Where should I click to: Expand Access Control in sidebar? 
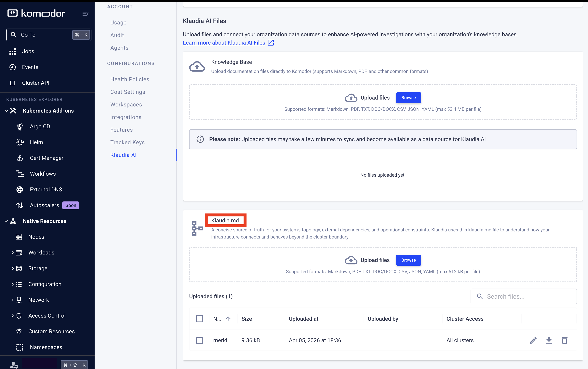pyautogui.click(x=12, y=316)
